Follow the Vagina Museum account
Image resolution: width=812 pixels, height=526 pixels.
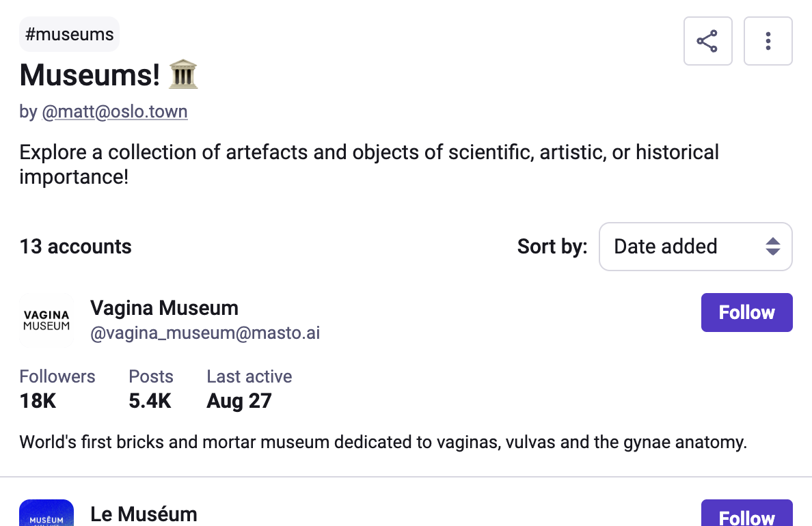(x=747, y=312)
